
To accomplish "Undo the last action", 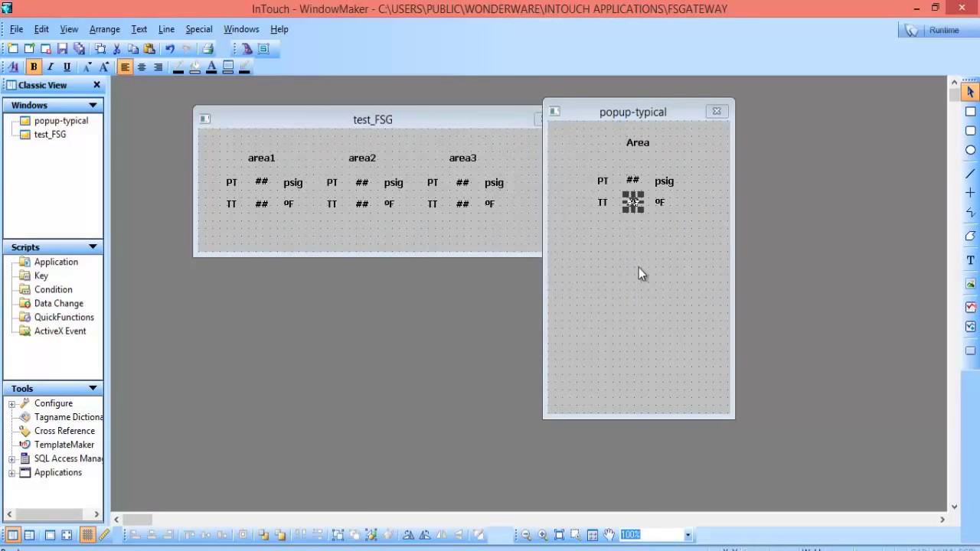I will pos(170,48).
